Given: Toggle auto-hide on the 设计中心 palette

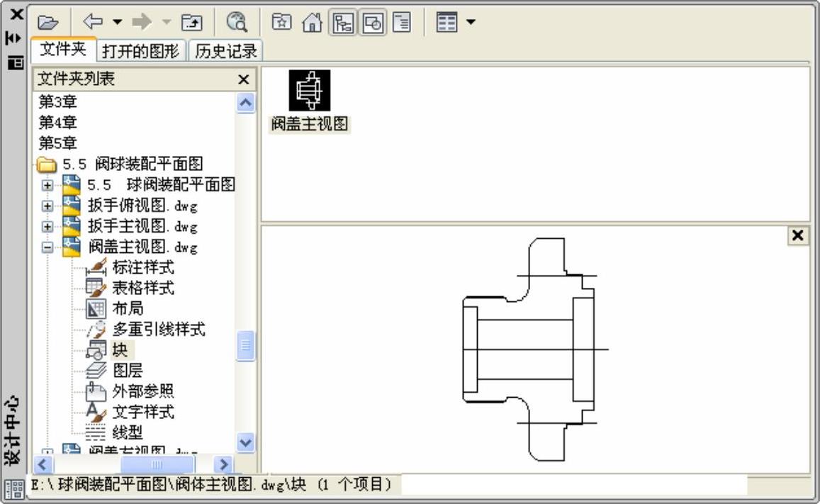Looking at the screenshot, I should pos(13,38).
